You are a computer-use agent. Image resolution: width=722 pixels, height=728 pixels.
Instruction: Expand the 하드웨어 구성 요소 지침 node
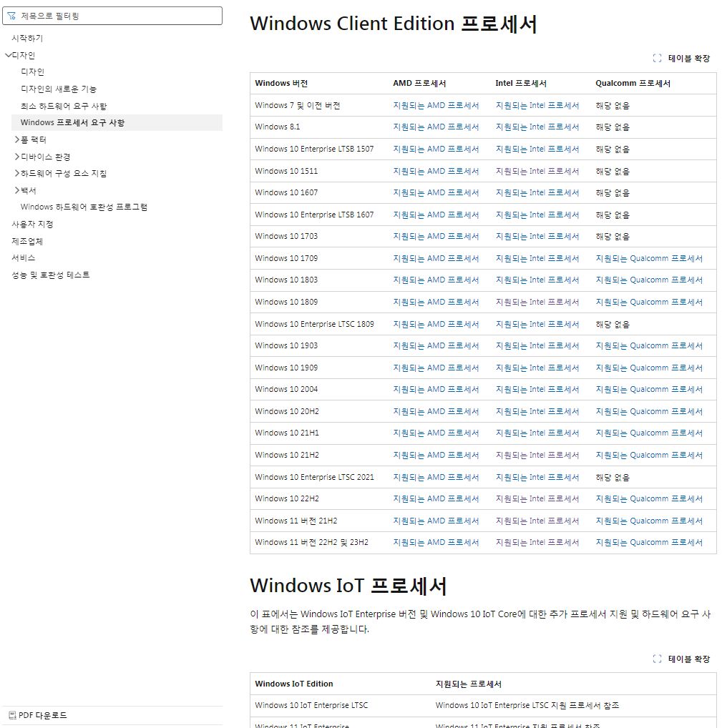click(x=16, y=173)
